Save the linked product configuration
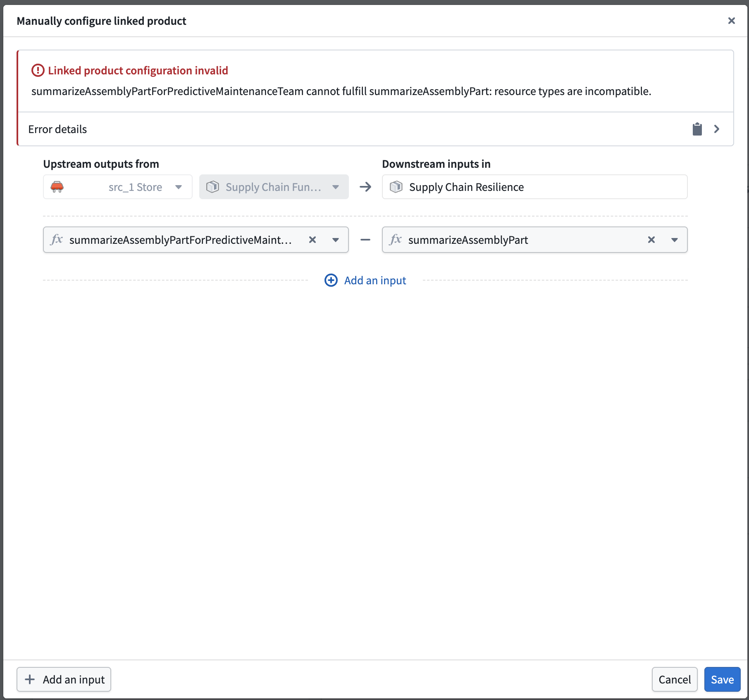The image size is (749, 700). click(x=722, y=679)
